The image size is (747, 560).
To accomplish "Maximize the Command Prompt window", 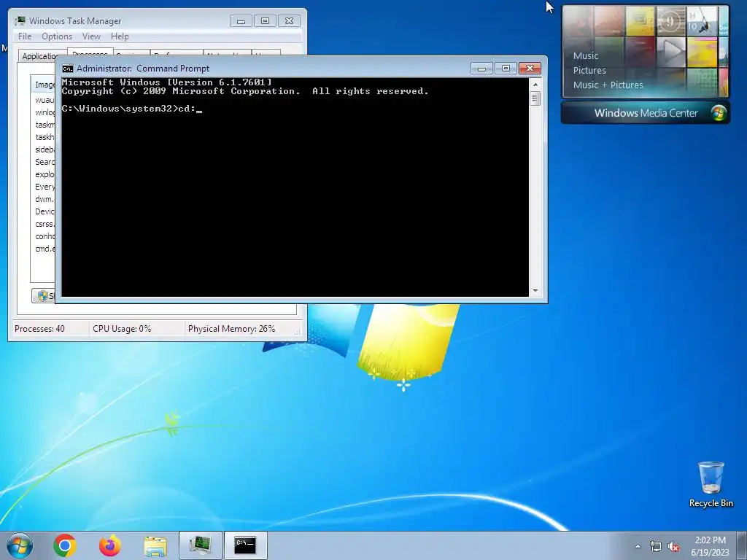I will coord(506,69).
